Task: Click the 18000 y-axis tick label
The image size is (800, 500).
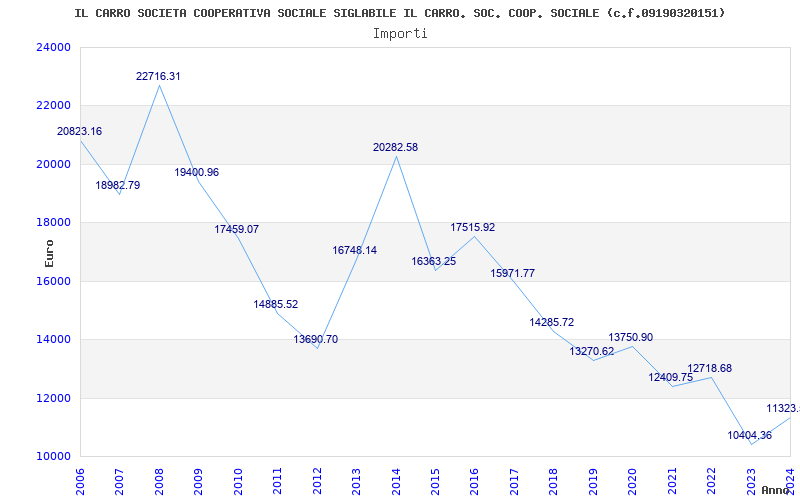Action: pos(53,222)
